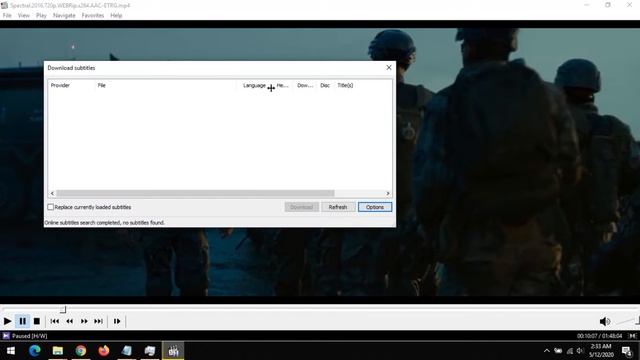Increase playback speed with fast-forward icon
Screen dimensions: 640x360
point(84,321)
